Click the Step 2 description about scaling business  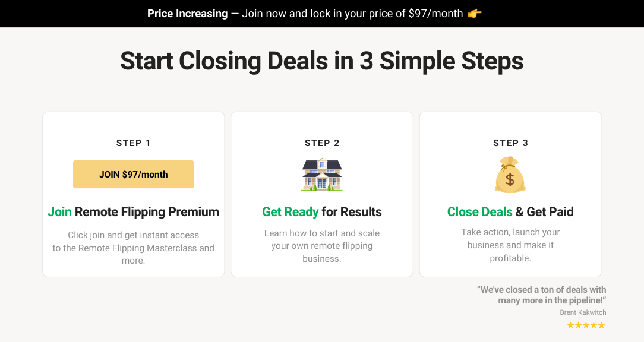321,246
